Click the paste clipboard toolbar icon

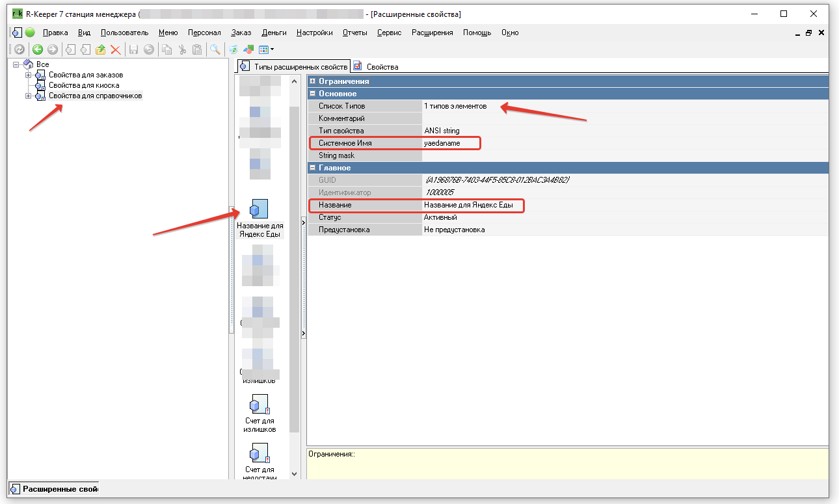[x=196, y=49]
